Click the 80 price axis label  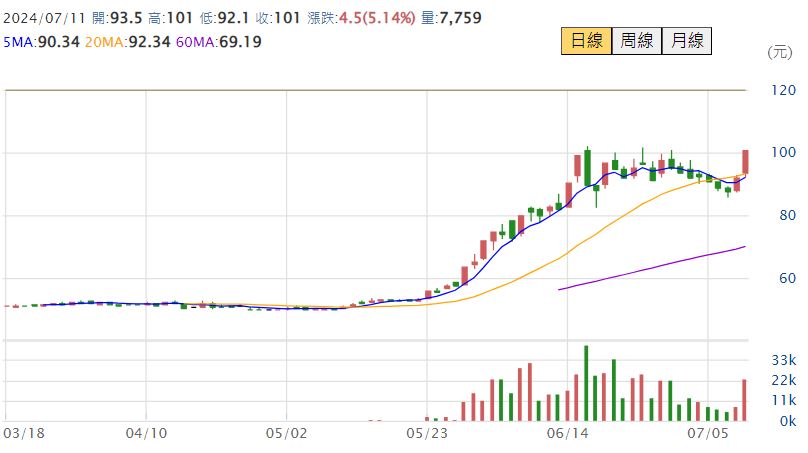[x=787, y=215]
